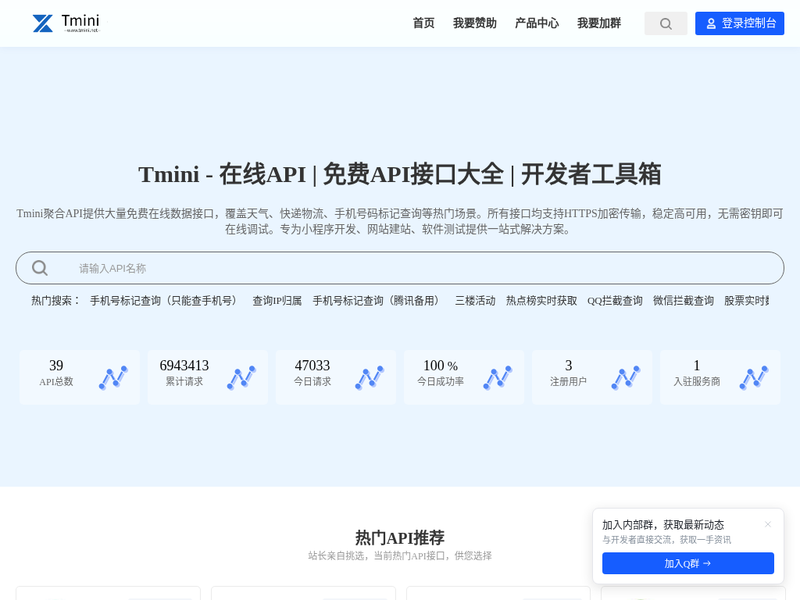Viewport: 800px width, 600px height.
Task: Click the chart icon in the 累计请求 card
Action: point(241,377)
